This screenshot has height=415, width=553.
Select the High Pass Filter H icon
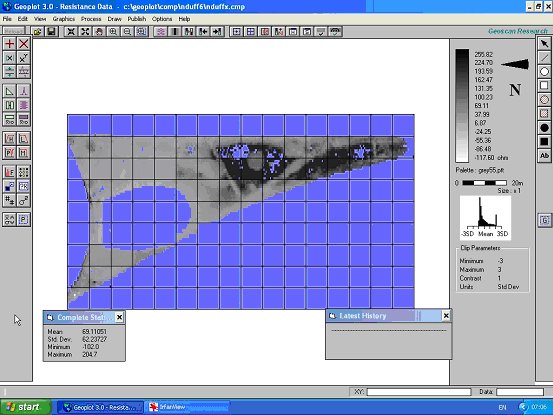pyautogui.click(x=10, y=139)
